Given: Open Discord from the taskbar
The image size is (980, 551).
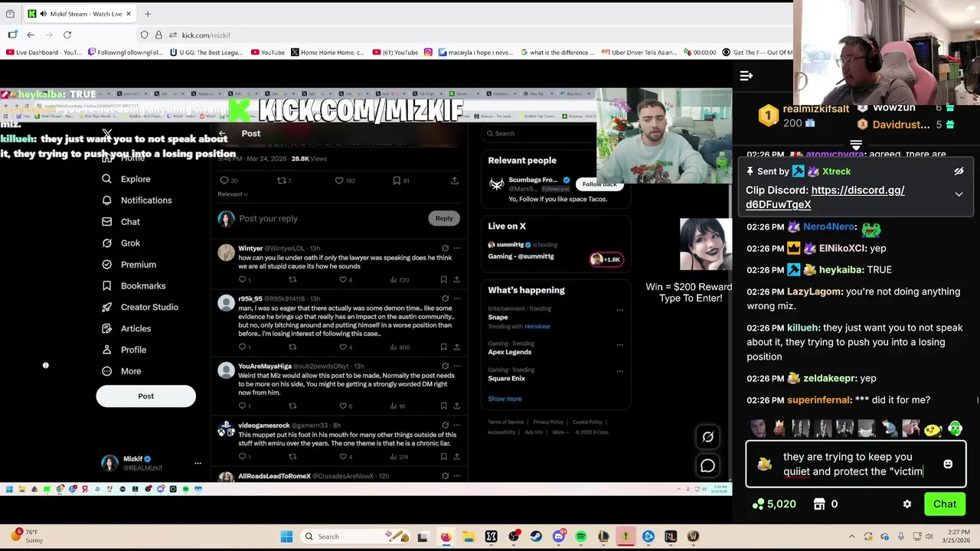Looking at the screenshot, I should tap(559, 536).
